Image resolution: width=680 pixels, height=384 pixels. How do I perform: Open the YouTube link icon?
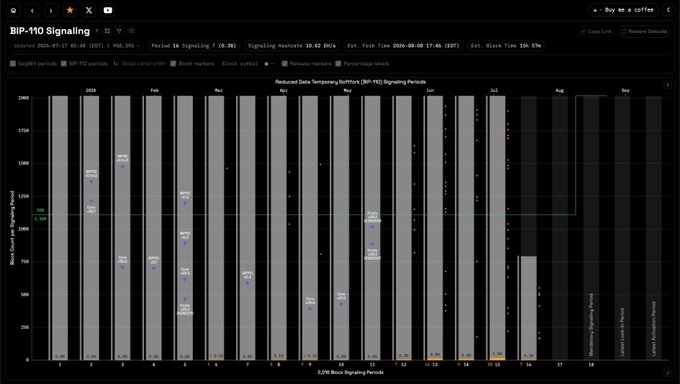[x=108, y=10]
